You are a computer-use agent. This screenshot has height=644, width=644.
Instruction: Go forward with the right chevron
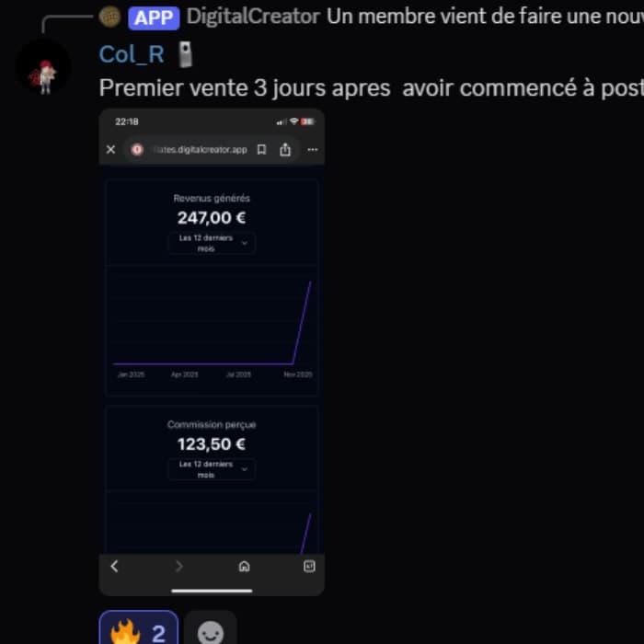point(179,567)
